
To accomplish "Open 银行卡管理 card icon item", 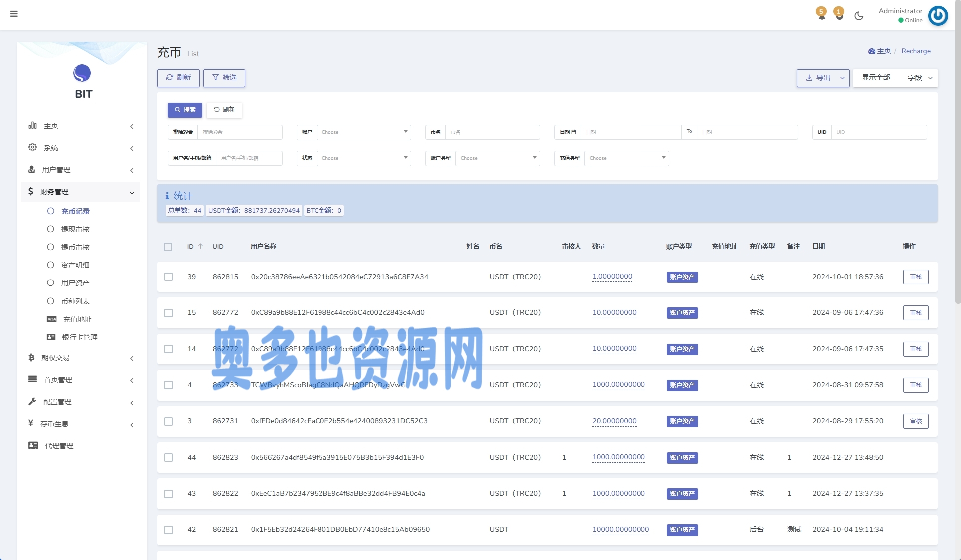I will 79,337.
